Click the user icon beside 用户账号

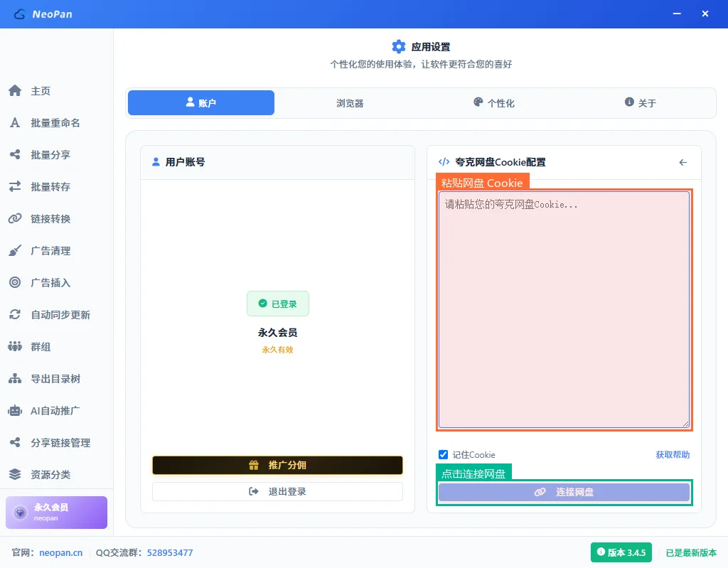(156, 161)
